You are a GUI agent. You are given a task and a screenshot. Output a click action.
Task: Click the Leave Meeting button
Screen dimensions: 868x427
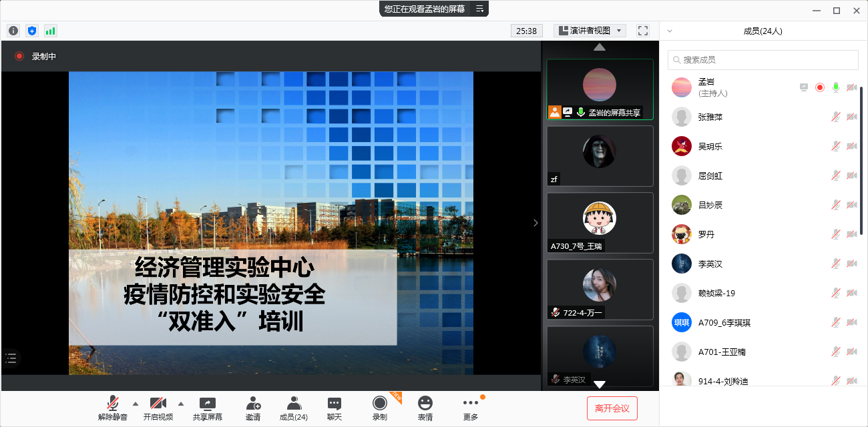pyautogui.click(x=612, y=408)
